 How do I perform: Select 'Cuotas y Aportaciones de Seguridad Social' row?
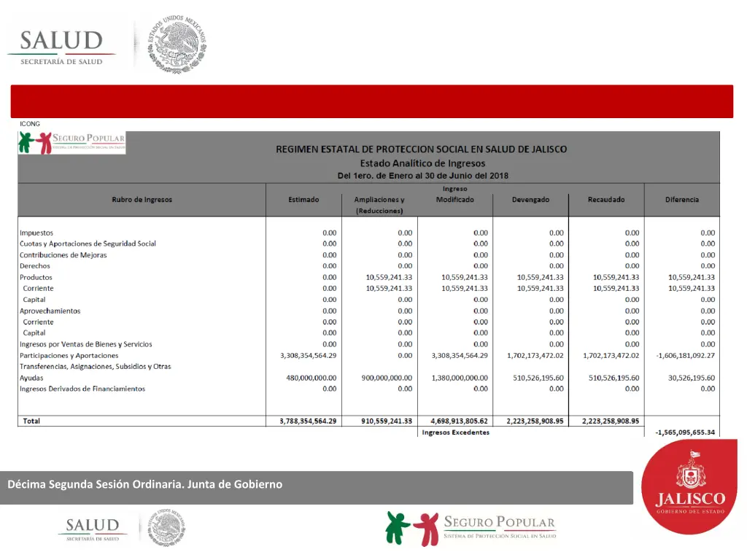(x=88, y=244)
